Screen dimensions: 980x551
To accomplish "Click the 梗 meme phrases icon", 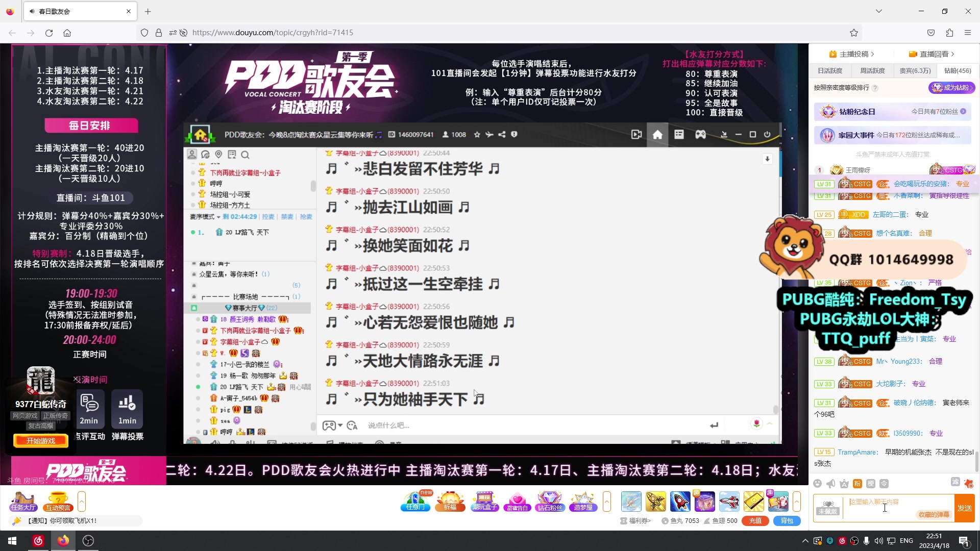I will click(871, 484).
